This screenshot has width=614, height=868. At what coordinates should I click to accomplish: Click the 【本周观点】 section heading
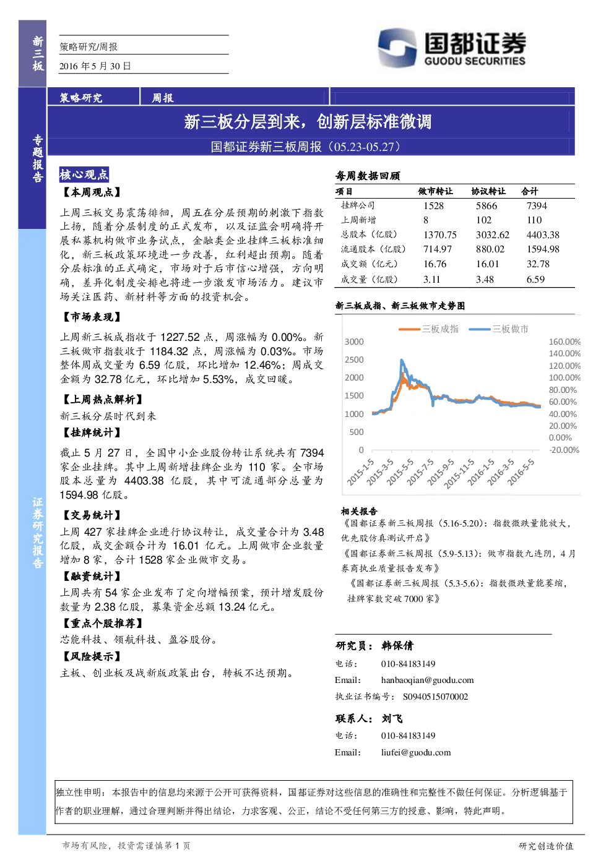click(91, 192)
